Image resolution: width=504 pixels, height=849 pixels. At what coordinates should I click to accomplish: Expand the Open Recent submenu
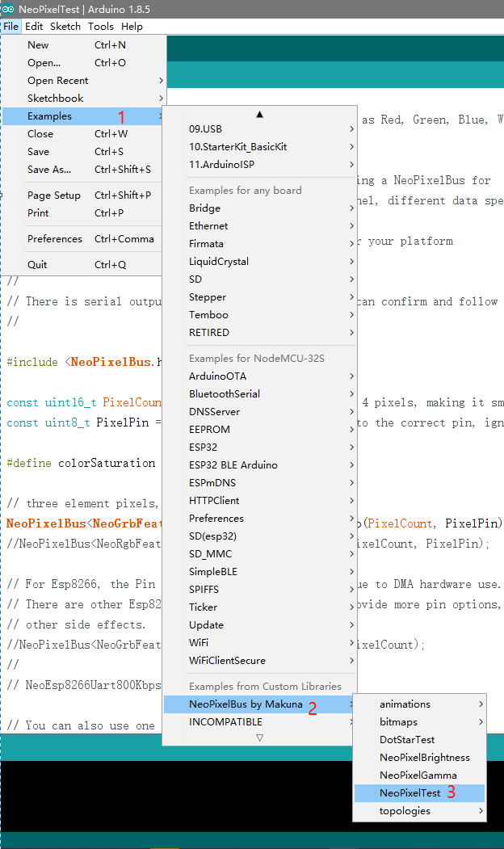coord(58,81)
